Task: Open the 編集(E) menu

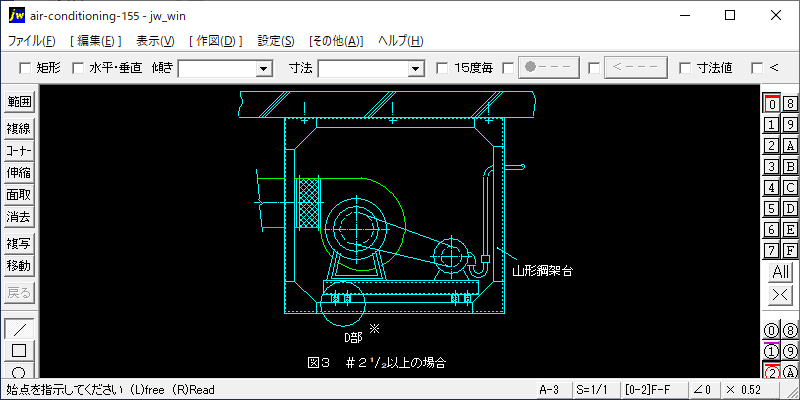Action: [x=95, y=41]
